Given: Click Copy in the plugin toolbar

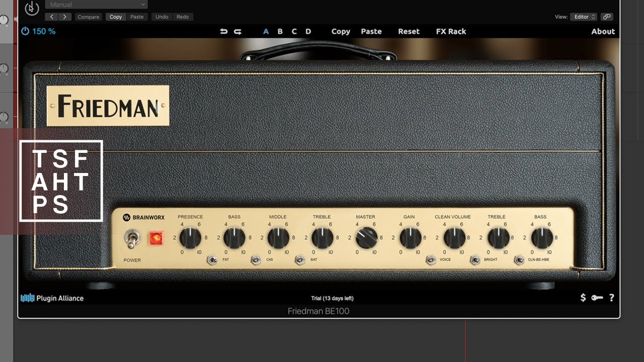Looking at the screenshot, I should (341, 31).
